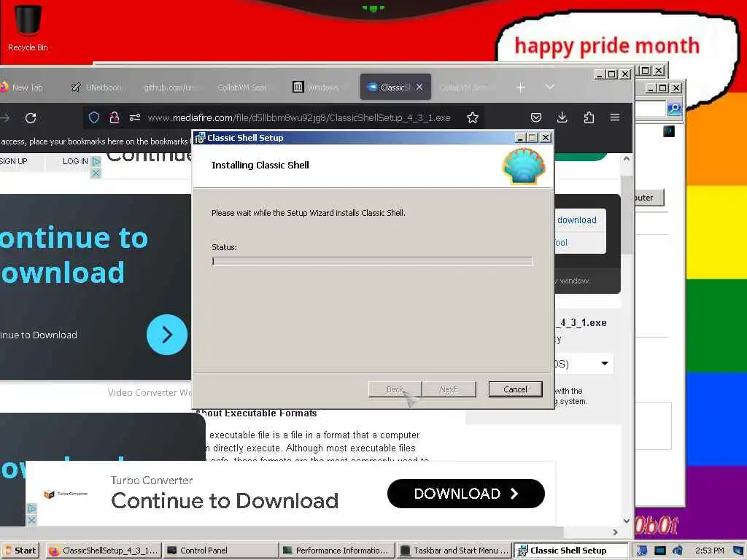Open the Save to Pocket icon
Screen dimensions: 747x560
536,117
